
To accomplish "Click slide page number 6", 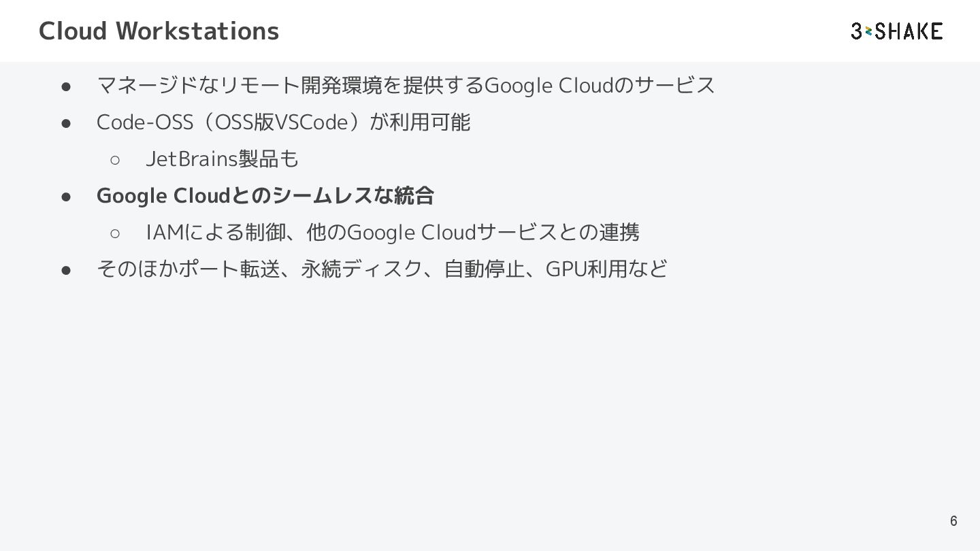I will point(953,521).
